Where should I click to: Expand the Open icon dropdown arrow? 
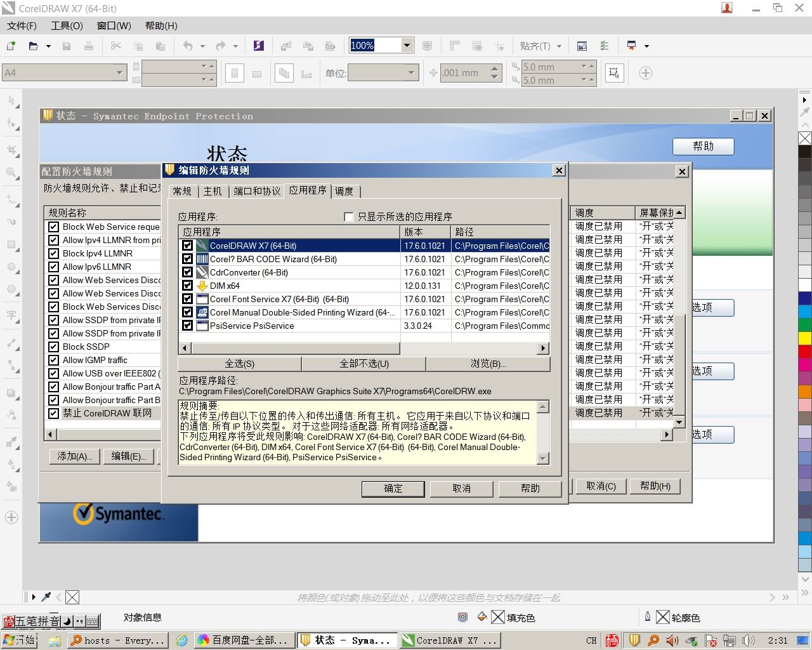coord(48,46)
